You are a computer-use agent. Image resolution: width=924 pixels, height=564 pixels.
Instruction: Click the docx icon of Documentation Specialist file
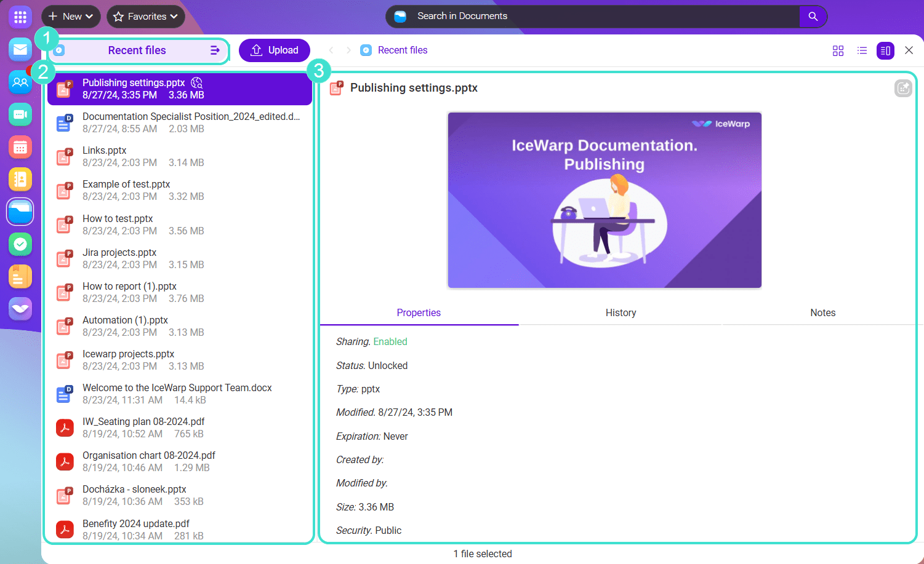[x=65, y=122]
